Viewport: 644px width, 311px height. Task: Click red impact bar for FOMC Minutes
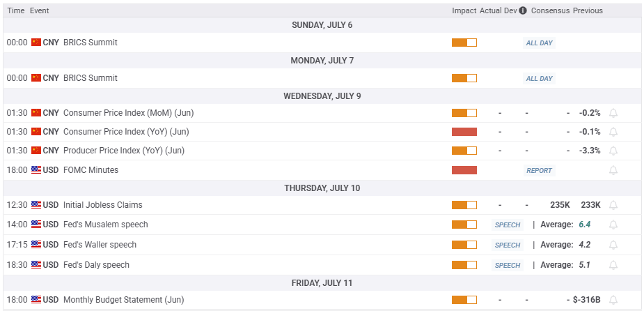point(464,170)
